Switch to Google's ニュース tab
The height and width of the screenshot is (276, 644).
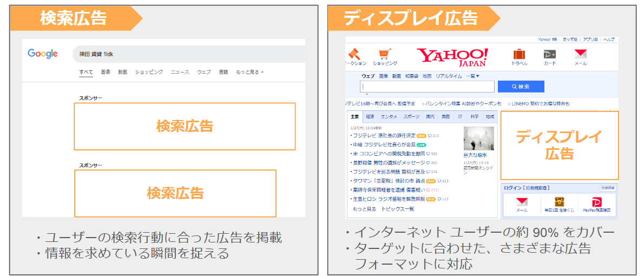180,72
